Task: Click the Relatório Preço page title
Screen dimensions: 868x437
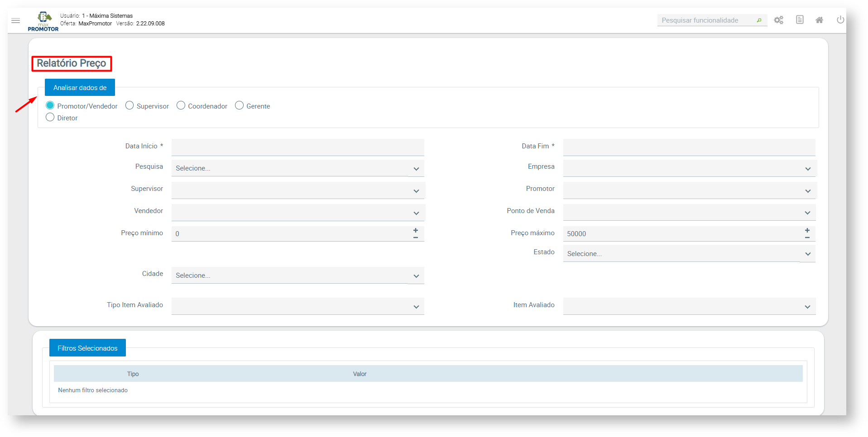Action: 72,63
